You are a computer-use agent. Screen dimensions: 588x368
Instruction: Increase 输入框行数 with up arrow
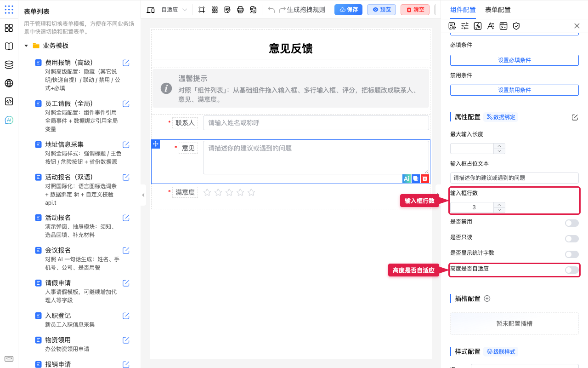[x=499, y=205]
